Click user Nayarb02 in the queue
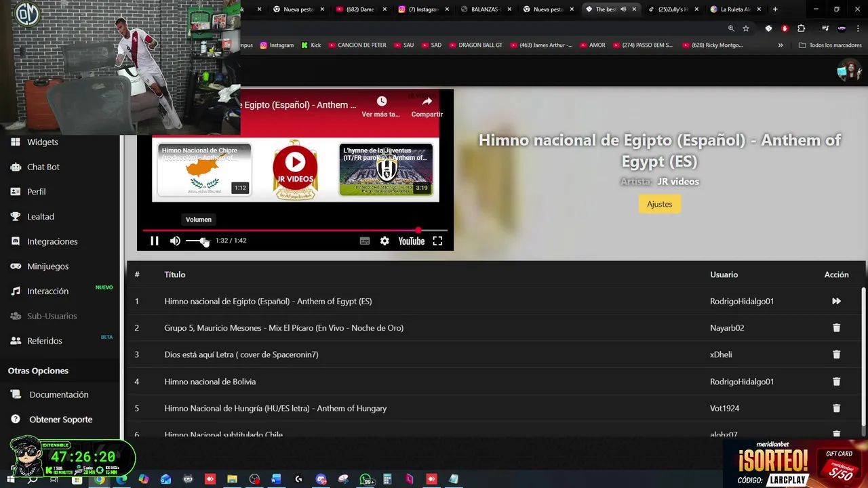Screen dimensions: 868x488 [x=727, y=328]
